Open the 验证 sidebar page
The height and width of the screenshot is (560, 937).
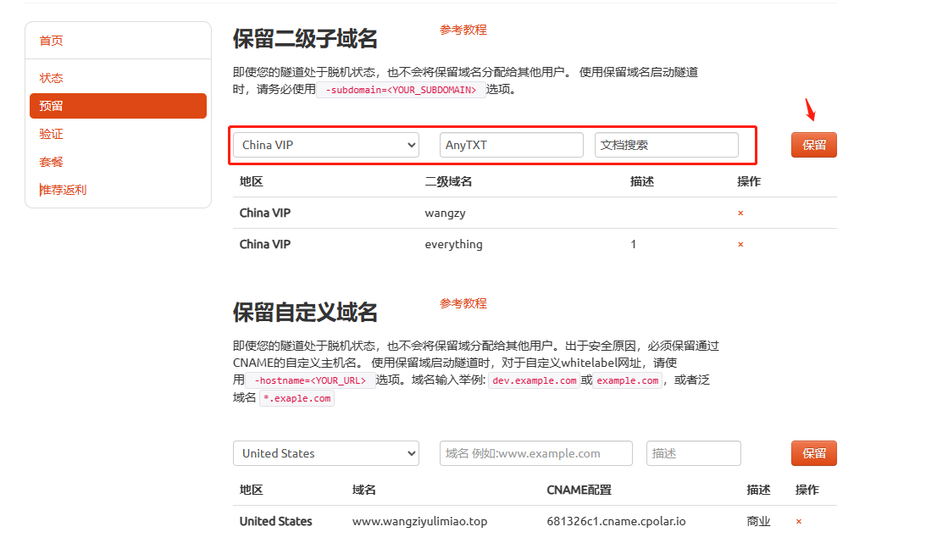click(x=52, y=134)
